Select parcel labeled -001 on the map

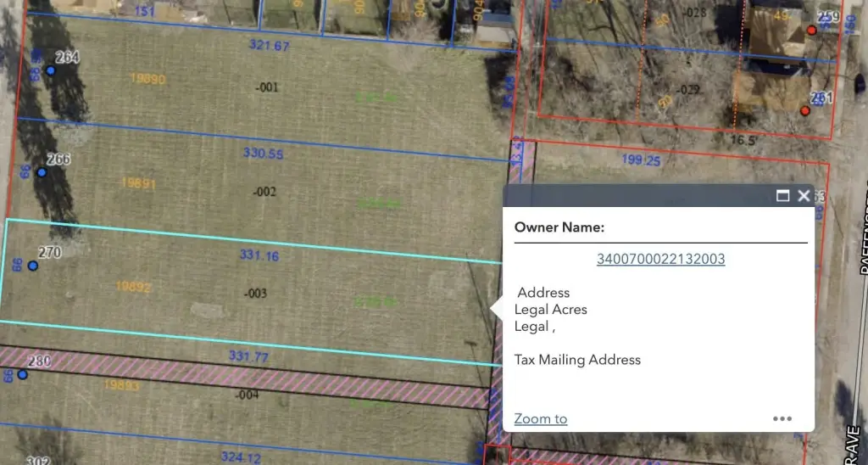point(267,87)
